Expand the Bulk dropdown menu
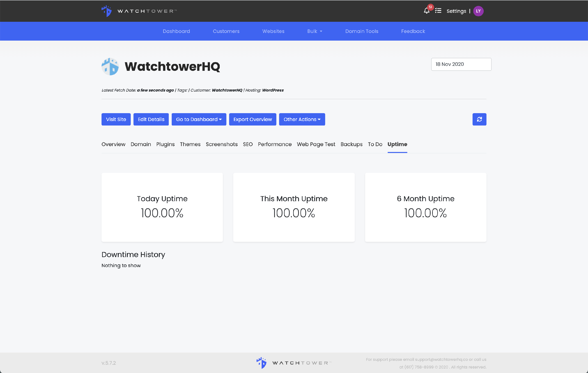588x373 pixels. [x=315, y=31]
